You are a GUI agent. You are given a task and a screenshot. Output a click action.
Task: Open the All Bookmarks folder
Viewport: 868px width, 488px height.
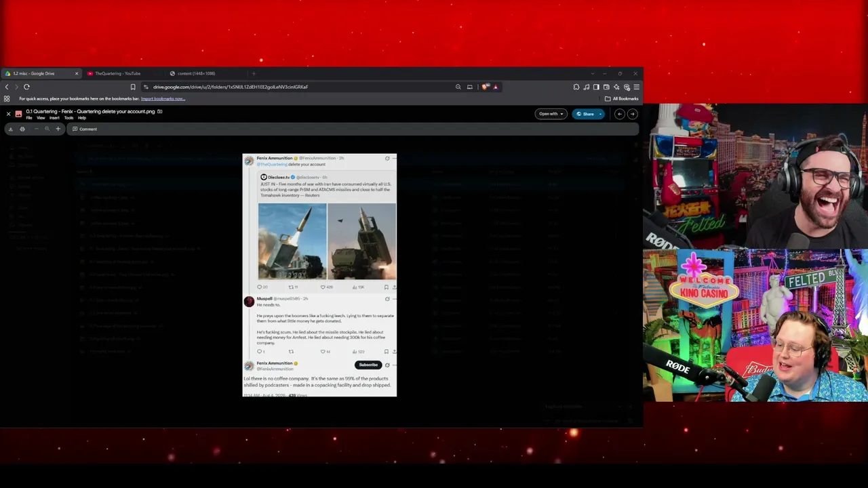623,99
